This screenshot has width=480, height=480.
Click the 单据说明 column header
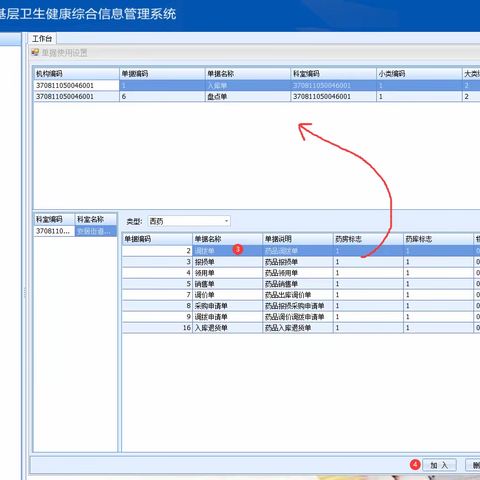point(298,239)
